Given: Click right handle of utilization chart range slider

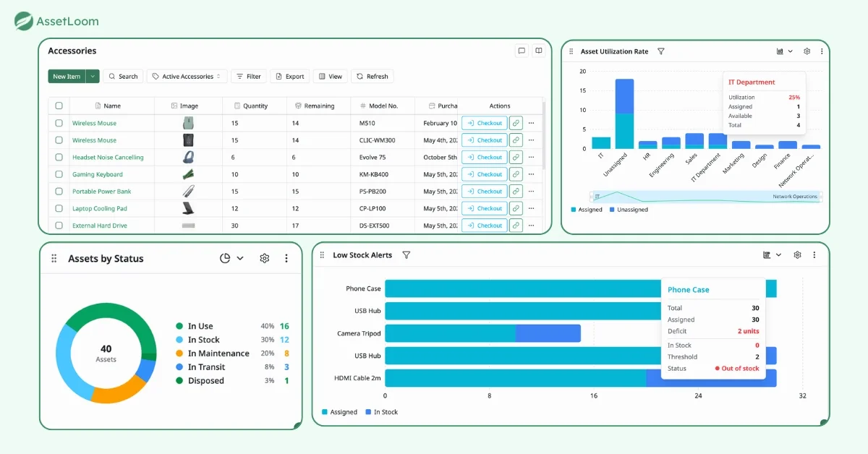Looking at the screenshot, I should pyautogui.click(x=821, y=197).
